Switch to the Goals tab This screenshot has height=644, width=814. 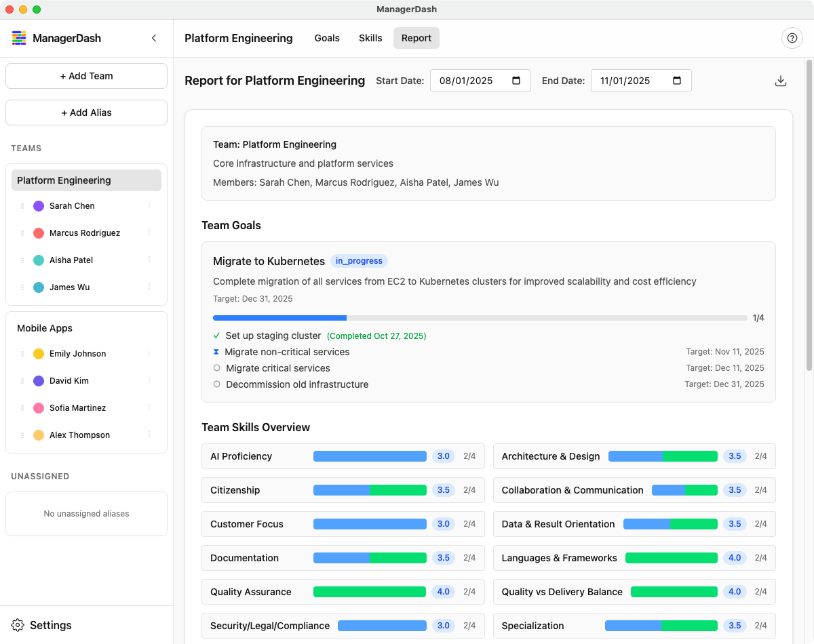327,39
